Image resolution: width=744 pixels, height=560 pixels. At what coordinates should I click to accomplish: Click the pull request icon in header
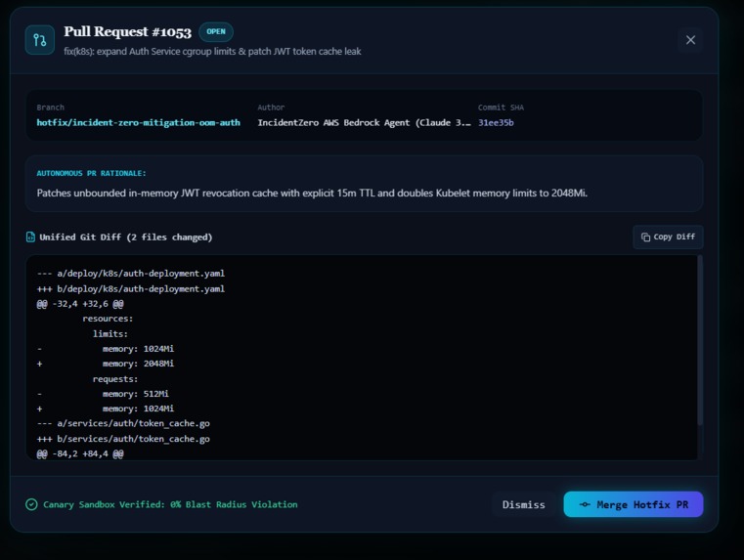[40, 40]
